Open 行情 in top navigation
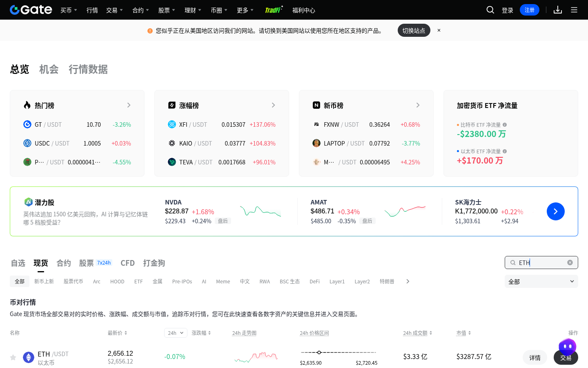The image size is (588, 368). [92, 10]
